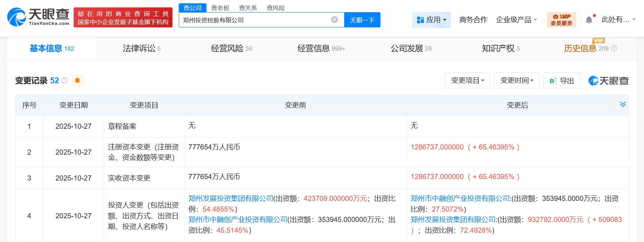Switch to the 法律诉讼 tab
644x242 pixels.
point(141,48)
